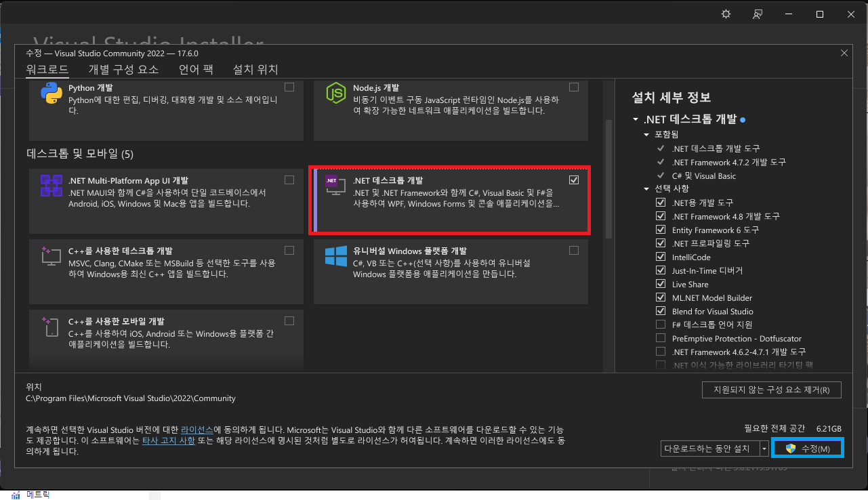The width and height of the screenshot is (868, 500).
Task: Toggle Python 개발 workload checkbox
Action: pos(289,87)
